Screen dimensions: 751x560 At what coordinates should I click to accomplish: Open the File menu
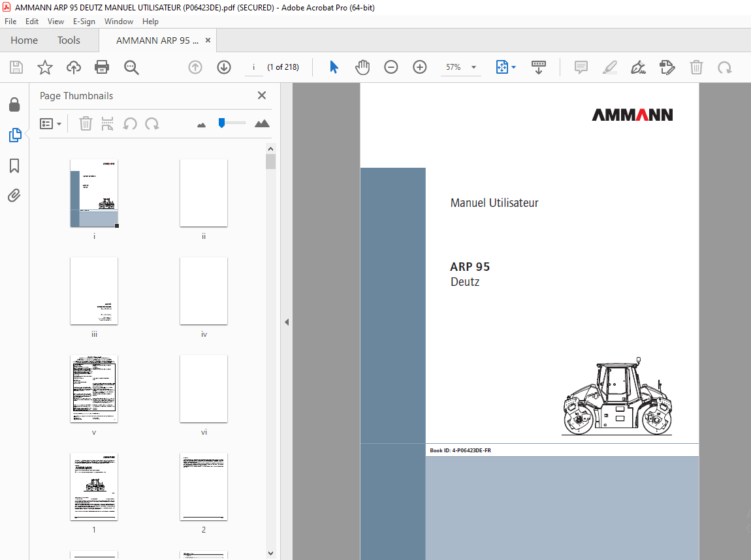coord(10,22)
